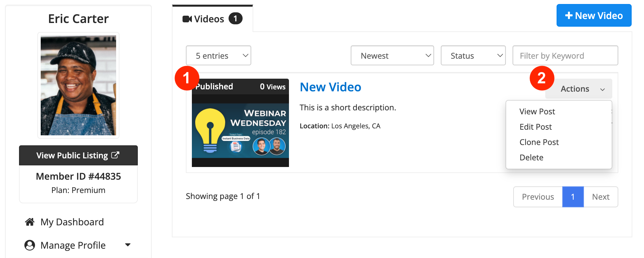Click the videos count badge 1
The width and height of the screenshot is (644, 258).
(x=235, y=19)
